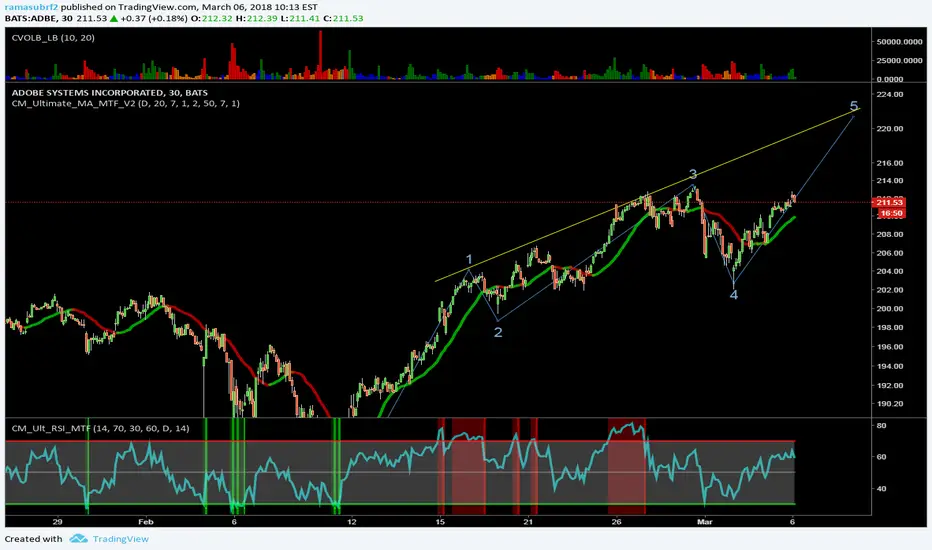This screenshot has height=550, width=932.
Task: Click the 224.00 price axis label
Action: [x=889, y=95]
